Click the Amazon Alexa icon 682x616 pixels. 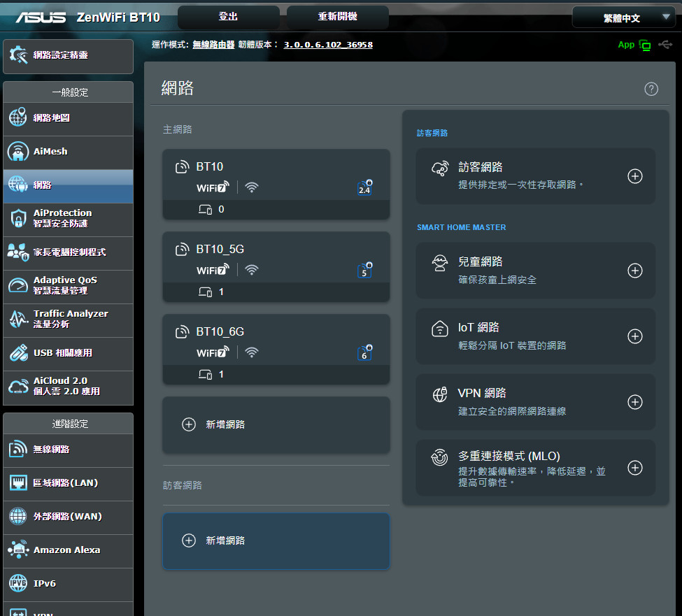[17, 550]
